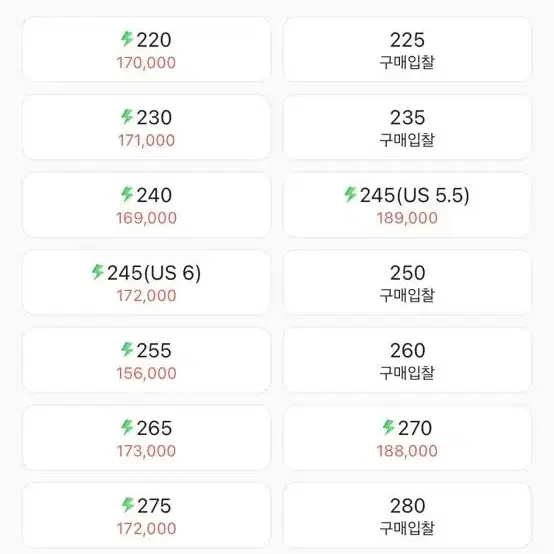The width and height of the screenshot is (554, 554).
Task: Select size 250 purchase bid option
Action: tap(407, 283)
